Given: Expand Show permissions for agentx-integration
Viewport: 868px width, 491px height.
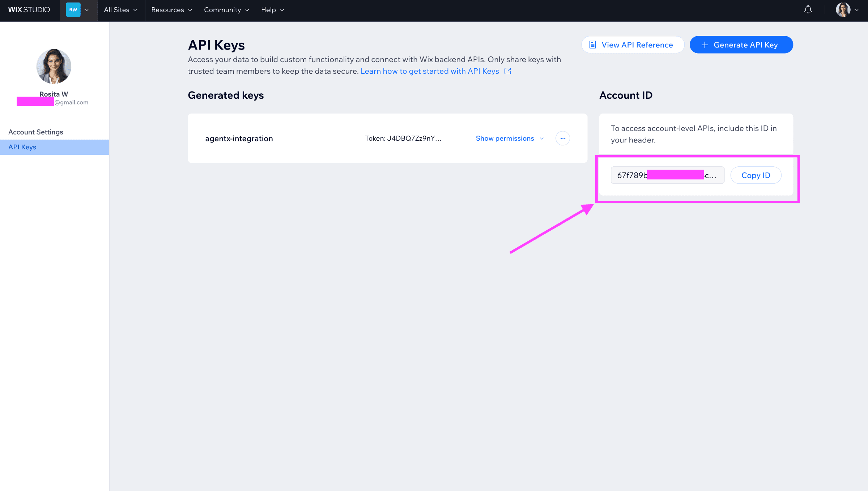Looking at the screenshot, I should click(x=510, y=138).
